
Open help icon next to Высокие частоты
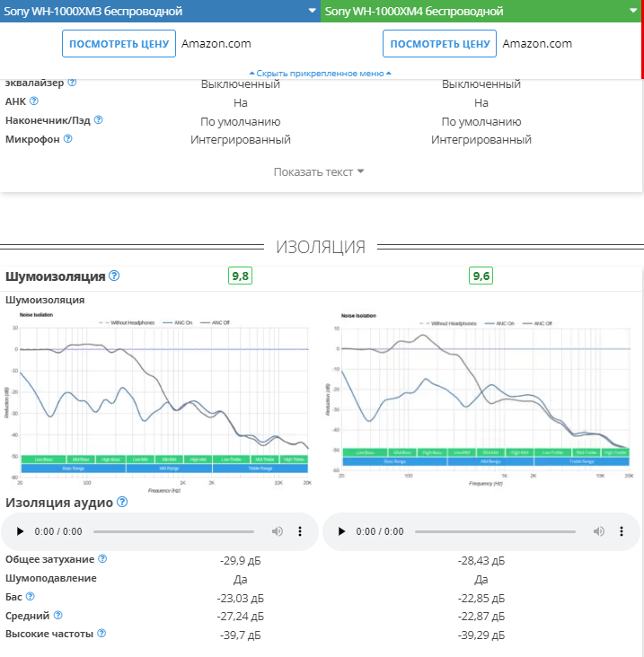click(x=101, y=633)
